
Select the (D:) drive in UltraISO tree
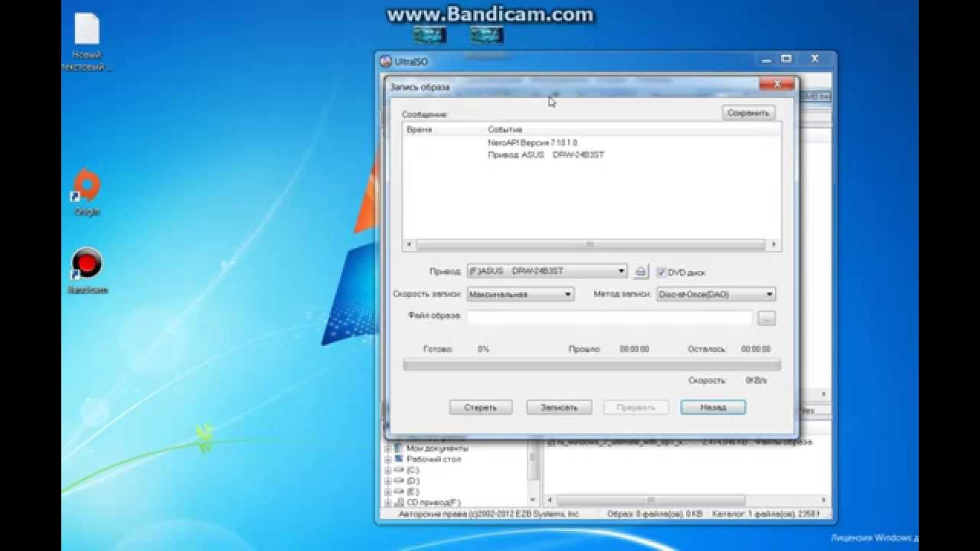[413, 481]
